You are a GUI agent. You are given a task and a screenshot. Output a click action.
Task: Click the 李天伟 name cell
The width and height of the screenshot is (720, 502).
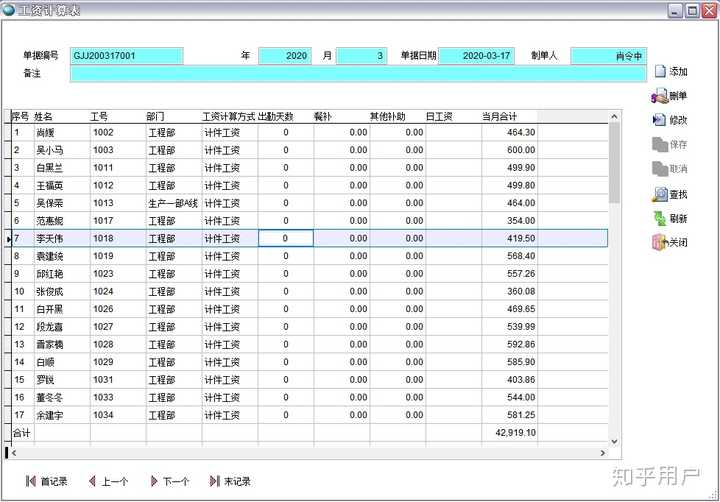pos(62,238)
